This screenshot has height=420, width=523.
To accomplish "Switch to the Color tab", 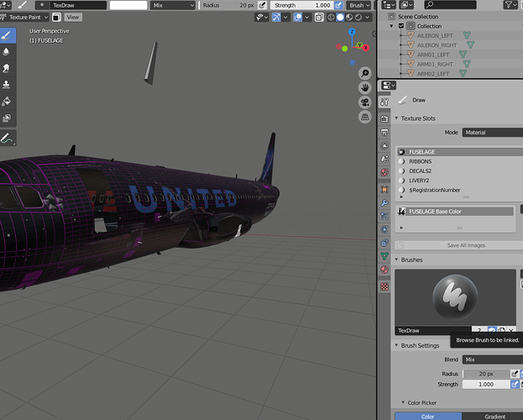I will click(428, 416).
